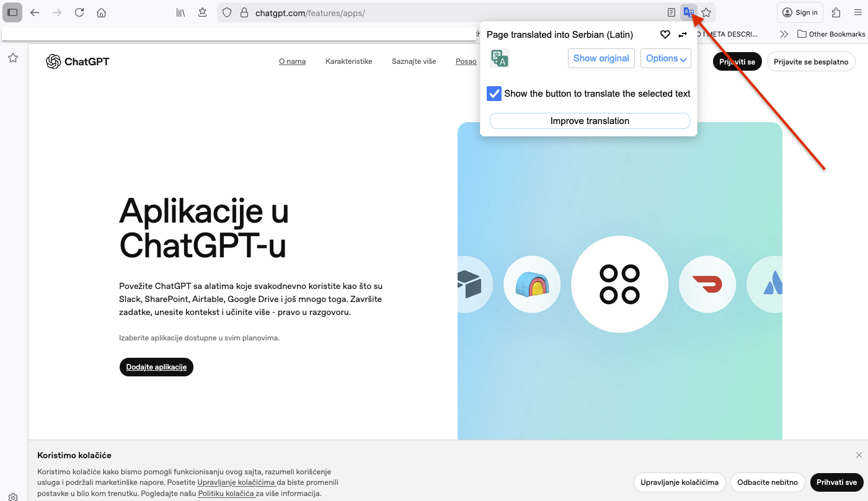Open the Firefox hamburger application menu
Viewport: 868px width, 501px height.
855,12
